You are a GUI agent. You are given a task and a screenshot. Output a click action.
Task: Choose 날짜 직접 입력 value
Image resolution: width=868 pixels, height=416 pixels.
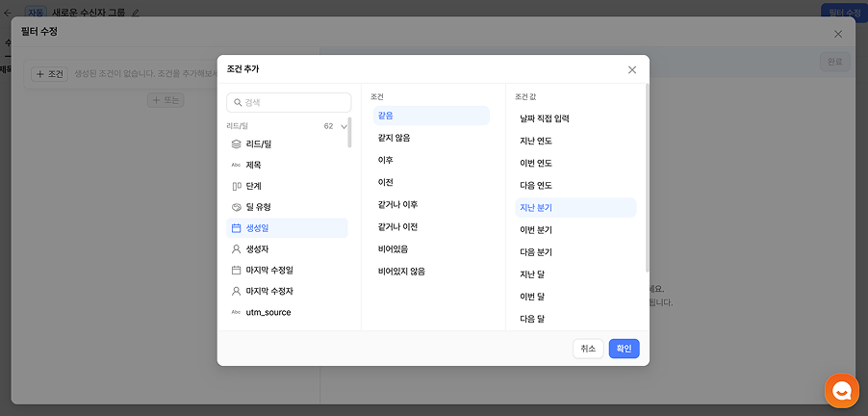pyautogui.click(x=575, y=118)
